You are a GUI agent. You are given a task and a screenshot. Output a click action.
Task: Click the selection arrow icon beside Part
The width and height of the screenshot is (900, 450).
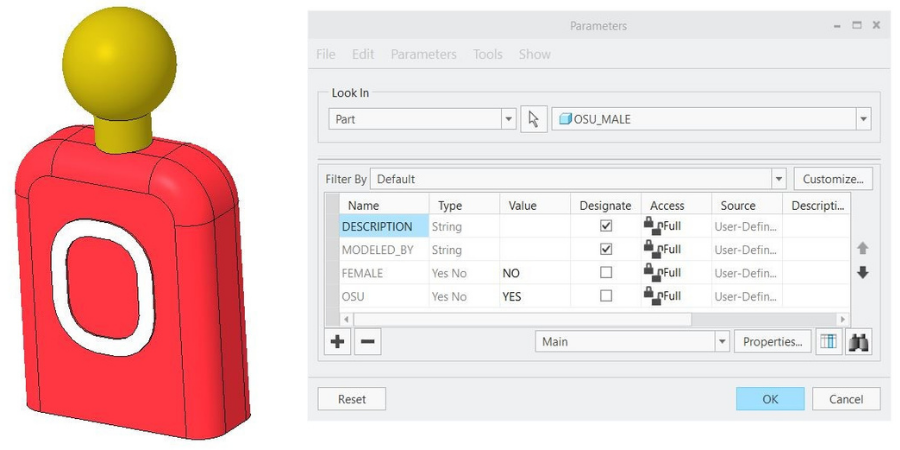click(533, 119)
